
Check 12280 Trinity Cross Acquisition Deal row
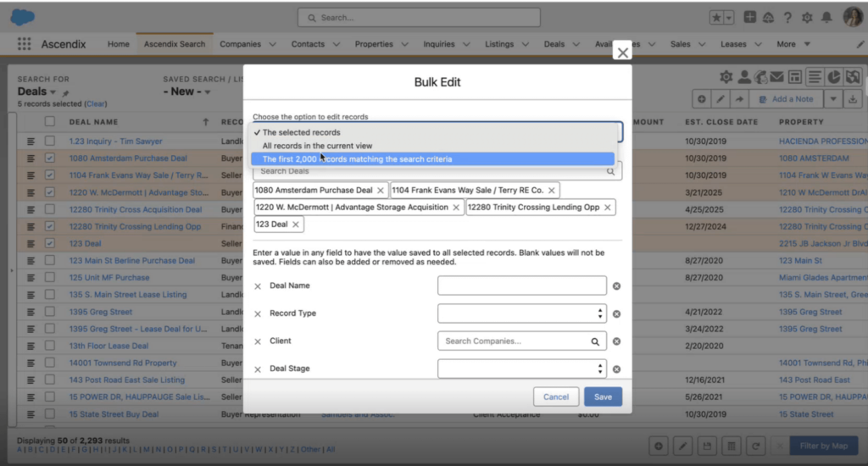pos(50,209)
